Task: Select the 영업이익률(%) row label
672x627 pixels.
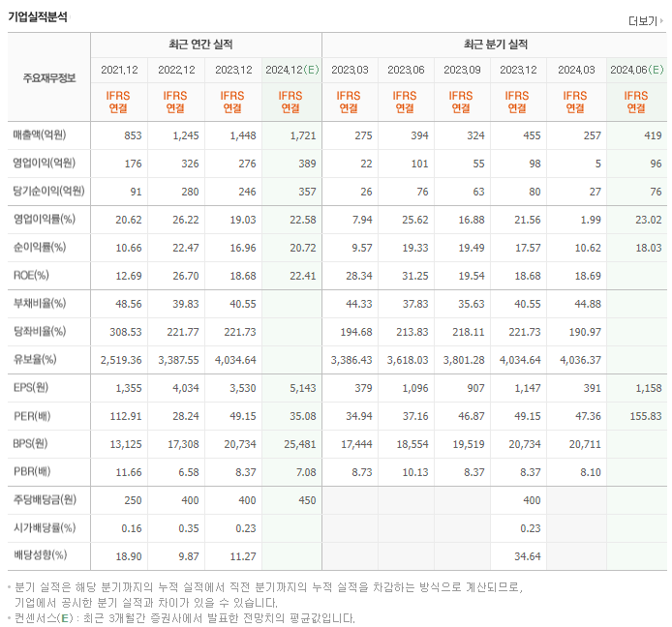Action: pyautogui.click(x=45, y=219)
